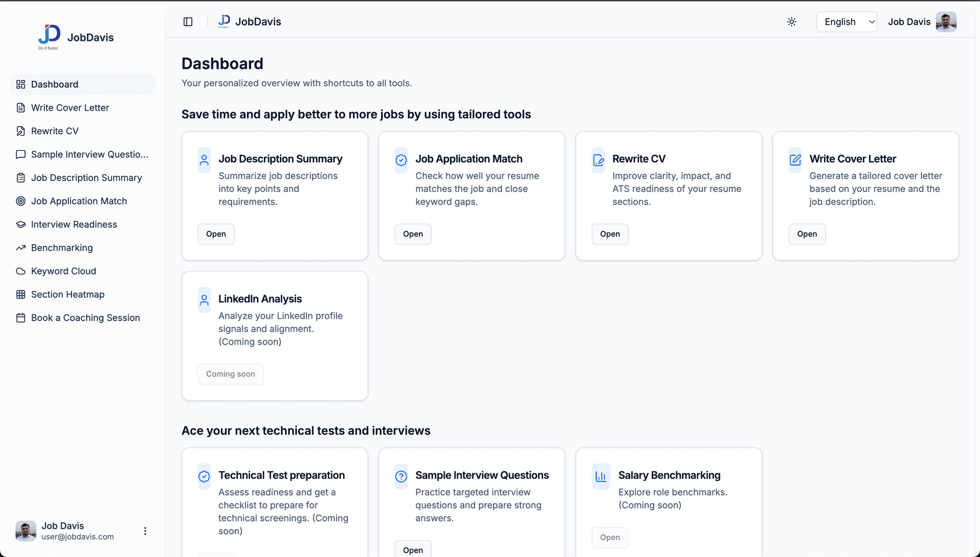Select the Dashboard icon in the sidebar

click(x=20, y=84)
